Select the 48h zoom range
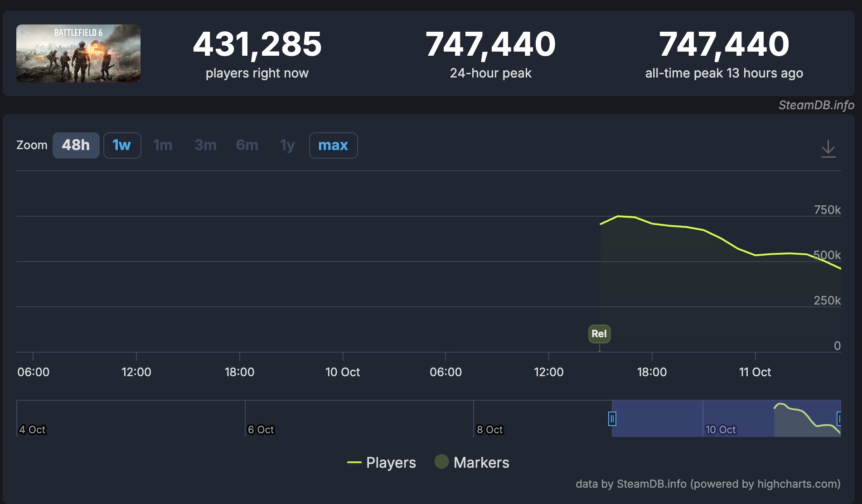Viewport: 862px width, 504px height. [x=76, y=145]
